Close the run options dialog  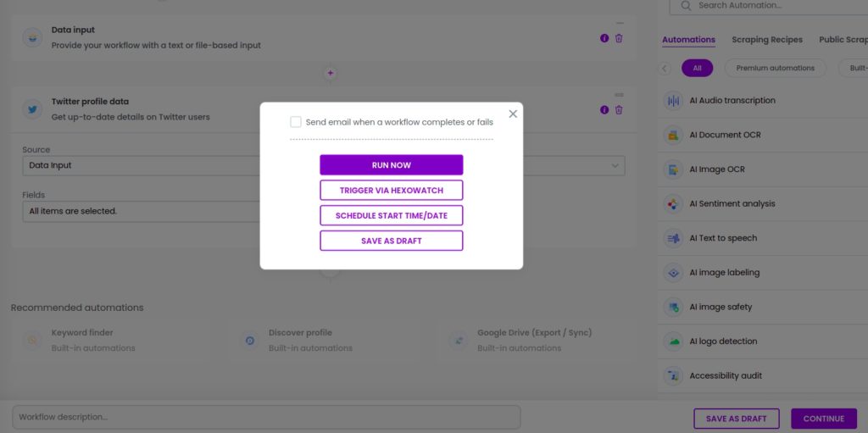(x=513, y=114)
